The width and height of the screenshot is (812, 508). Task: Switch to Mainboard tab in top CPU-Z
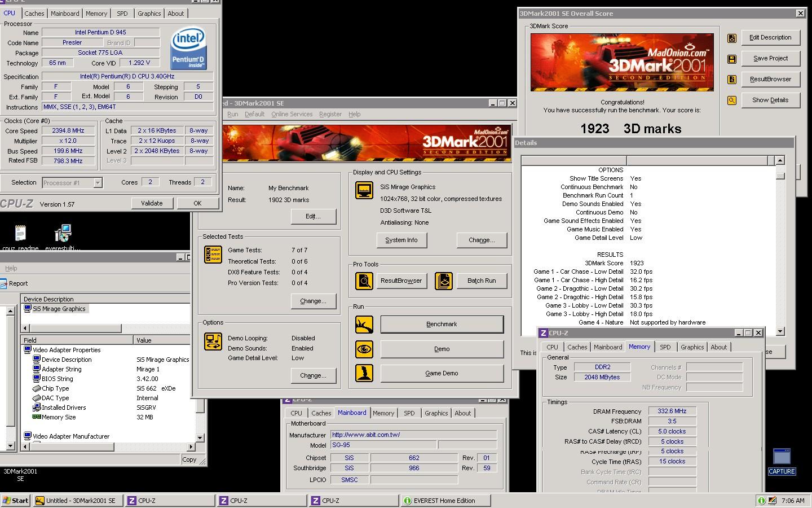pyautogui.click(x=65, y=14)
